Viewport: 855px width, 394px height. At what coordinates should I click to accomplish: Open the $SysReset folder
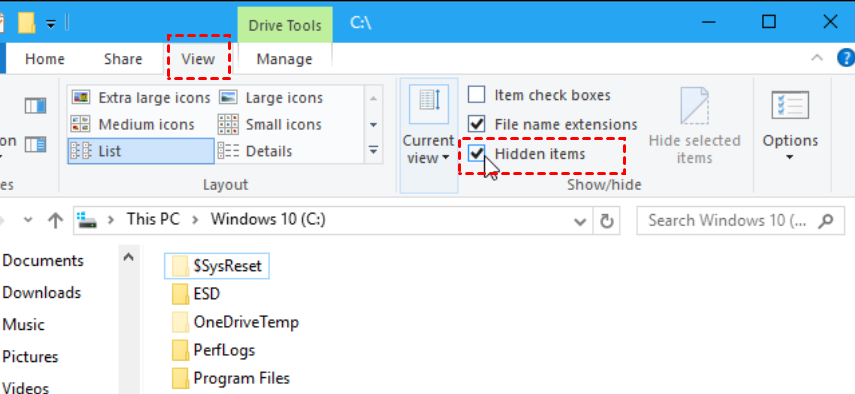(x=216, y=266)
